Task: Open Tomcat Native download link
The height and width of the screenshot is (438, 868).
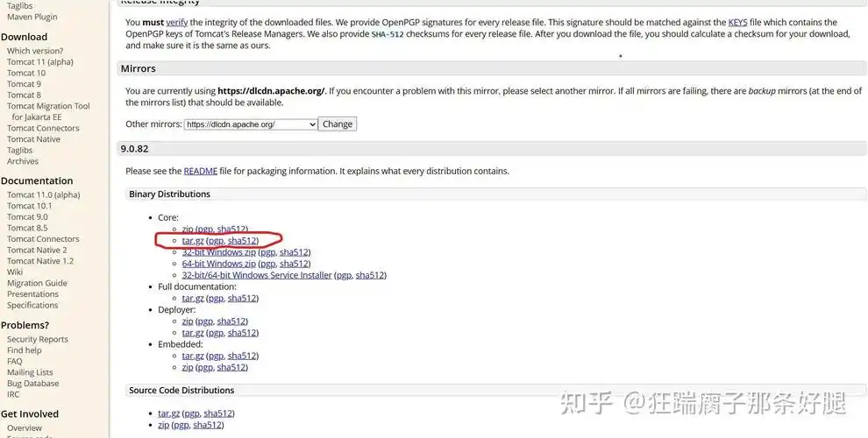Action: tap(34, 139)
